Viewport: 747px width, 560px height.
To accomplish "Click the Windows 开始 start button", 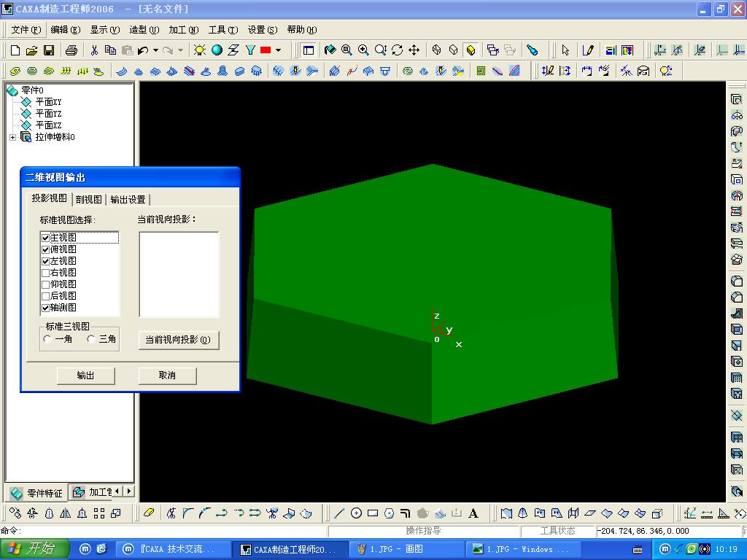I will (x=34, y=549).
